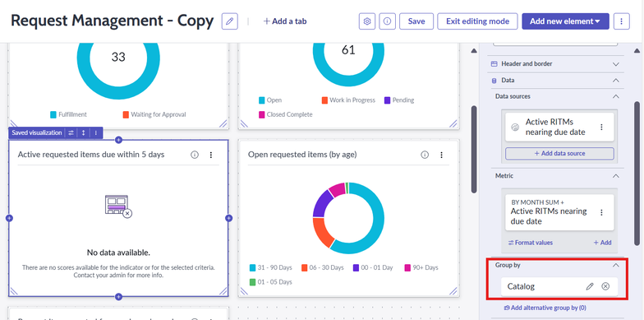Screen dimensions: 644x320
Task: Save the dashboard
Action: coord(416,21)
